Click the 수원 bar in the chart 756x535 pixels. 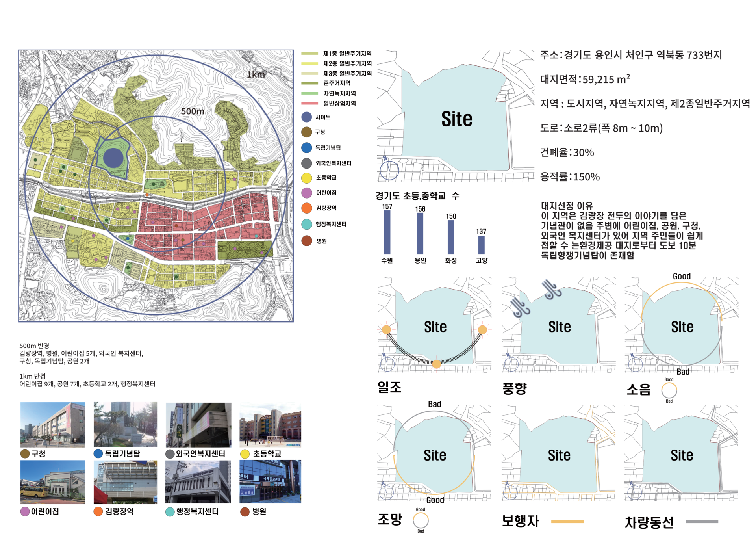click(387, 232)
